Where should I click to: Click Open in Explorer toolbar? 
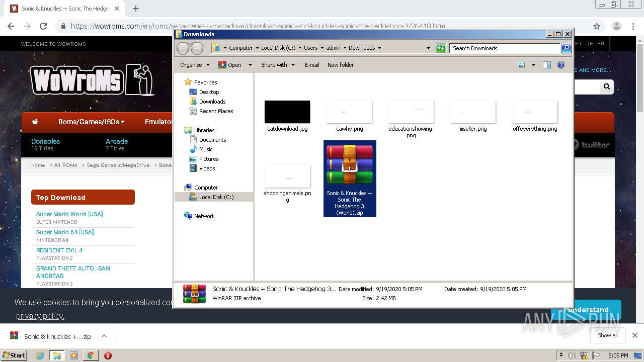(230, 65)
